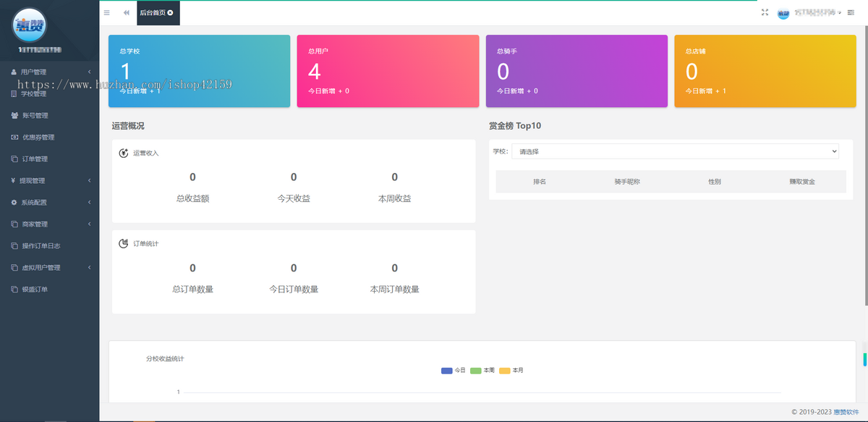Toggle the 今日 blue chart legend
This screenshot has height=422, width=868.
coord(454,371)
